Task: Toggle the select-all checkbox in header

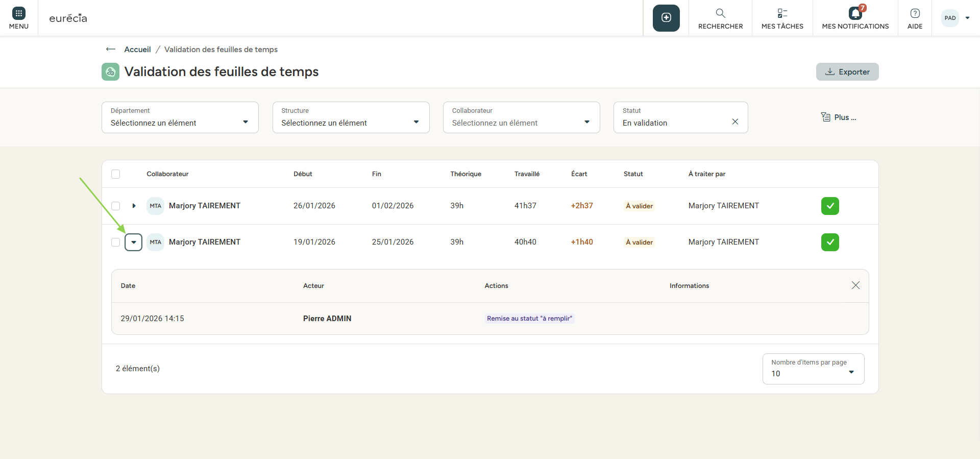Action: pos(116,174)
